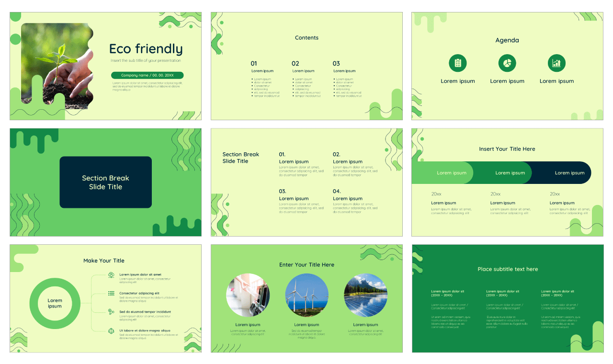Select '20xx' under the light green timeline segment
613x364 pixels.
[436, 194]
